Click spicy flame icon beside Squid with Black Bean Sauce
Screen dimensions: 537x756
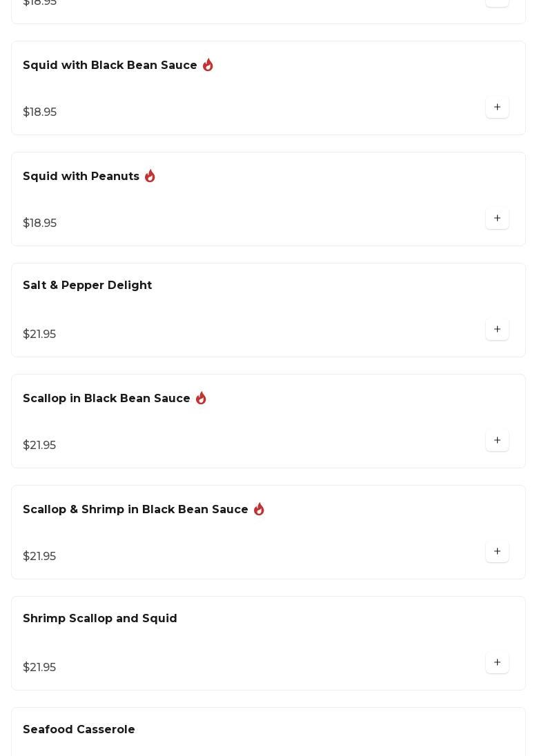click(208, 66)
